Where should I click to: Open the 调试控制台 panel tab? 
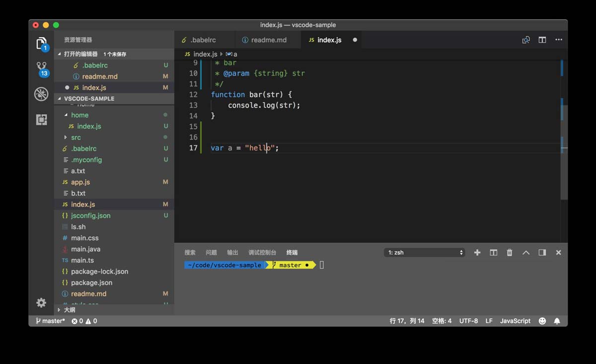click(262, 252)
